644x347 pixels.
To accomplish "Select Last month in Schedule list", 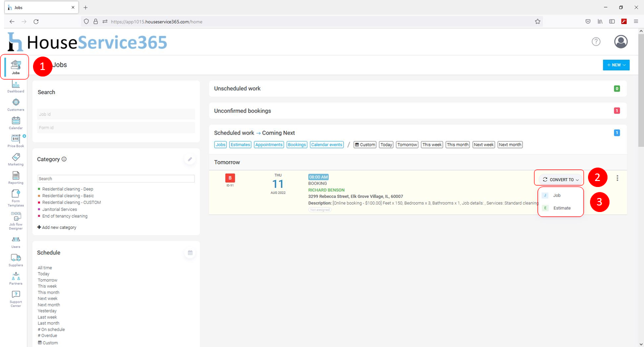I will (x=48, y=323).
